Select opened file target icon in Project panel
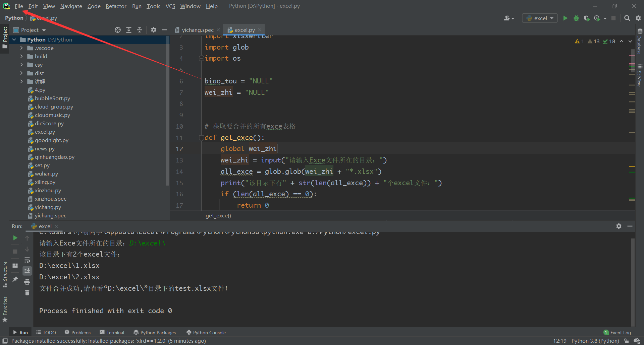644x345 pixels. [x=118, y=30]
